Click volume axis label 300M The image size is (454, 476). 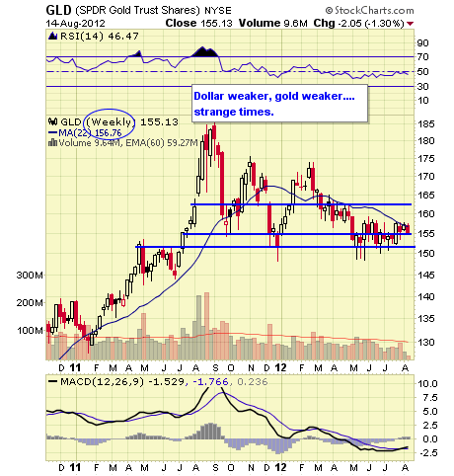point(30,276)
